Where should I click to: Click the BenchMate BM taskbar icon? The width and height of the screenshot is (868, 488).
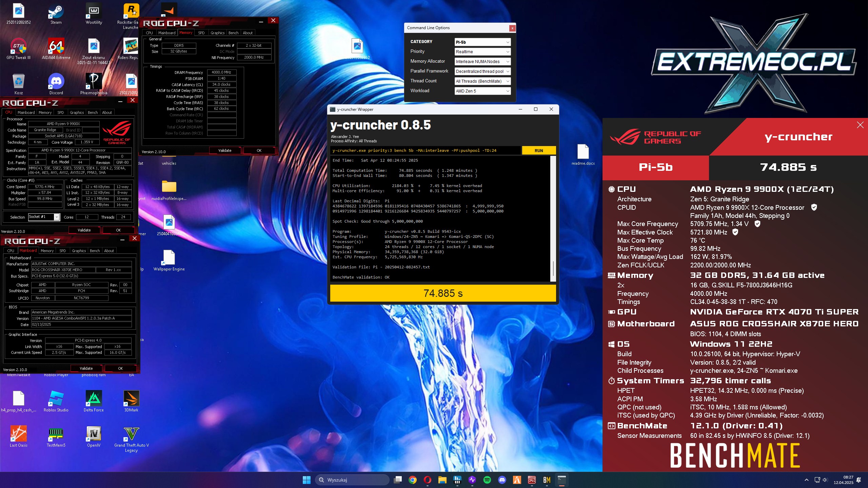[547, 480]
